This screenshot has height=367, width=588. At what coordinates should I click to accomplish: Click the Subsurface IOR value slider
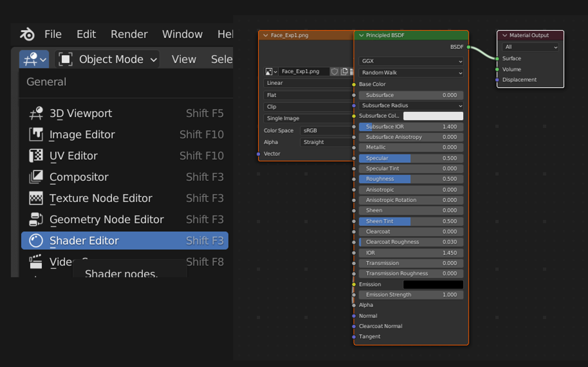411,127
